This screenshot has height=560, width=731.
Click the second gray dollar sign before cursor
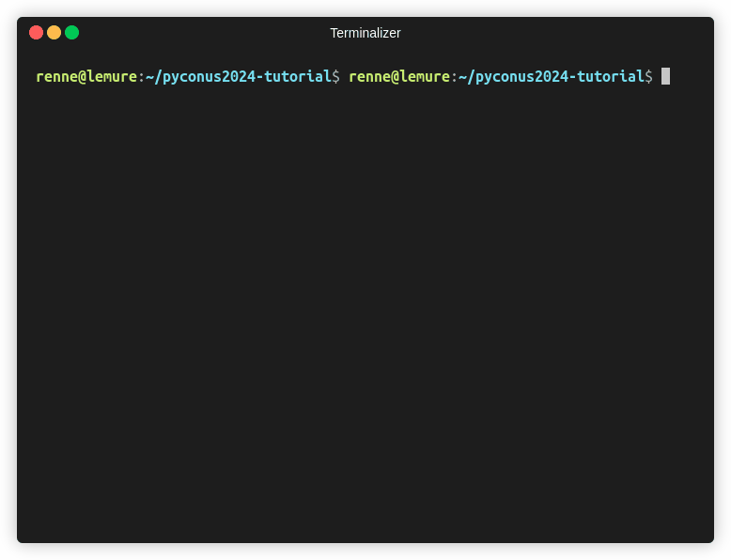(649, 76)
